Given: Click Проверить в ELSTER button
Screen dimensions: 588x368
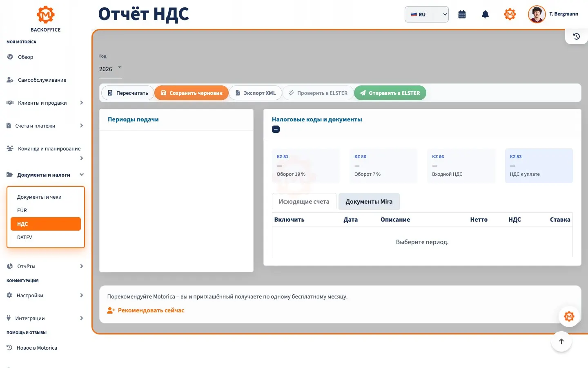Looking at the screenshot, I should point(318,93).
